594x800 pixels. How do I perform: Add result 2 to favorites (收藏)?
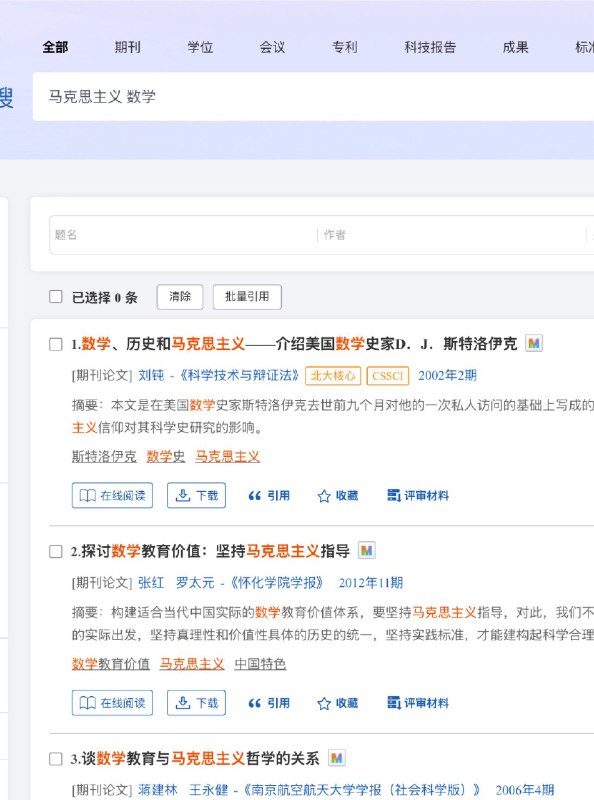pyautogui.click(x=337, y=703)
